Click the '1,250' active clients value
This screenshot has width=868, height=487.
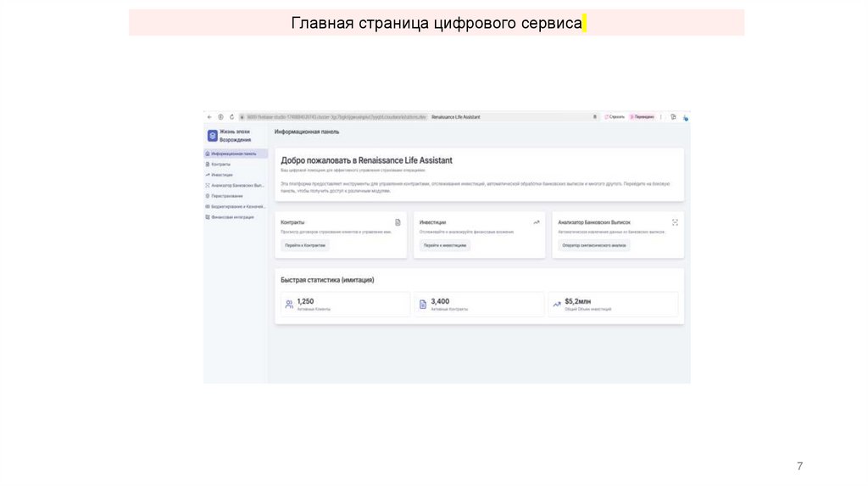305,301
